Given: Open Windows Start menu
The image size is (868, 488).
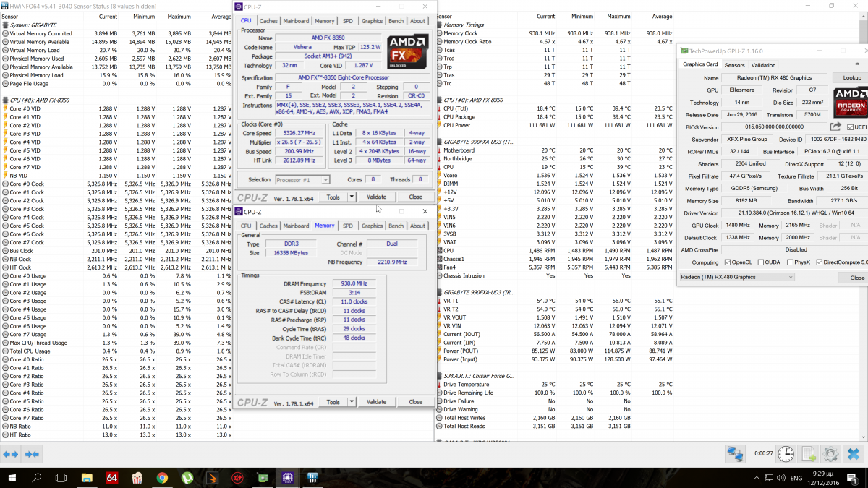Looking at the screenshot, I should pos(11,478).
